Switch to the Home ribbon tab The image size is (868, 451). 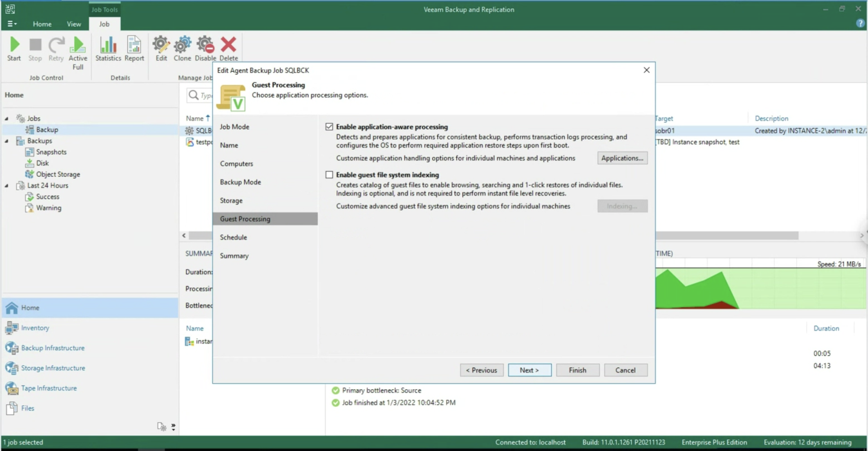(x=42, y=24)
